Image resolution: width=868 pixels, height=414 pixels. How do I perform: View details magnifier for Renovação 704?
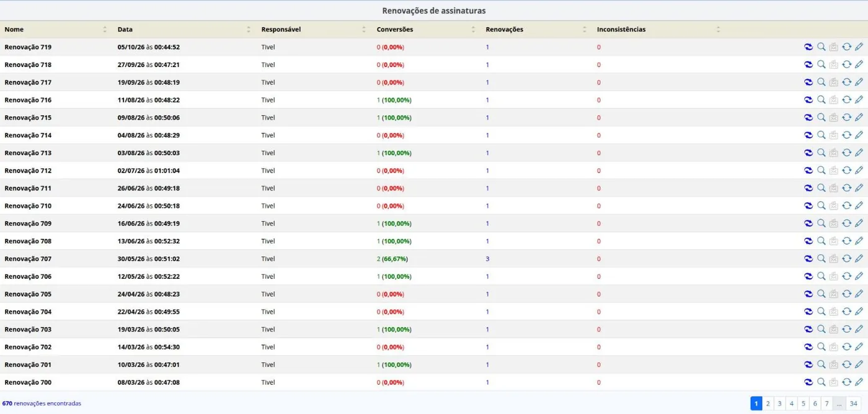pyautogui.click(x=821, y=312)
